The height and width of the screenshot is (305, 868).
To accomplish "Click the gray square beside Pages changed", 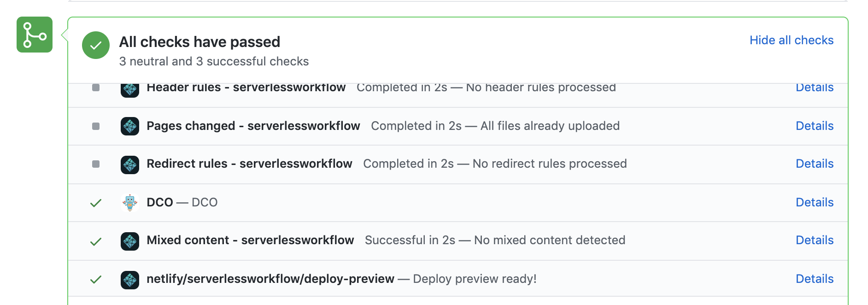I will pyautogui.click(x=95, y=126).
